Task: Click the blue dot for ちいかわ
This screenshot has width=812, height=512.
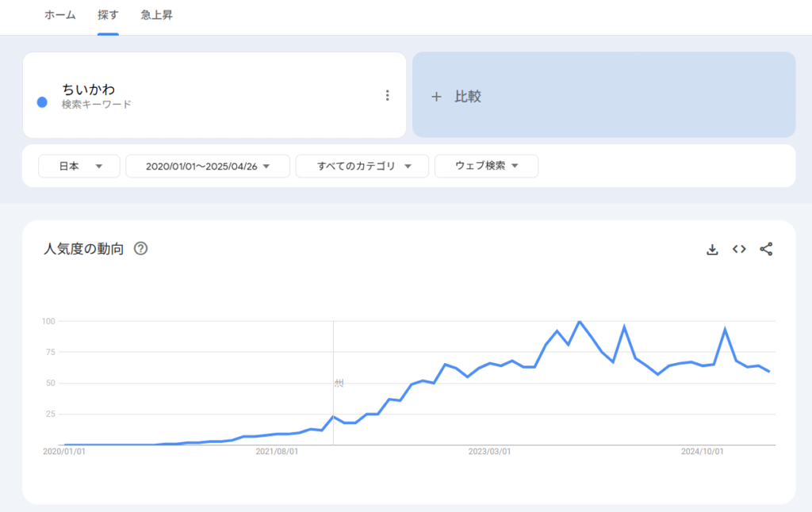Action: tap(43, 102)
